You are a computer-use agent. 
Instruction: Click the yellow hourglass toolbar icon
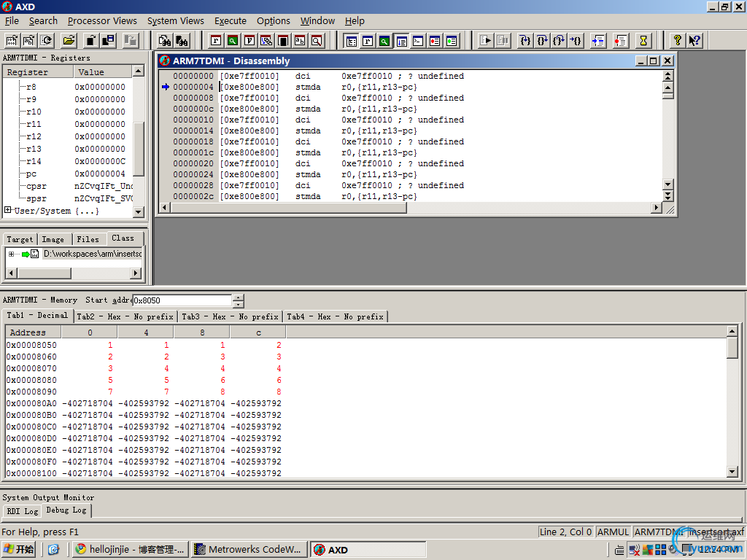[x=643, y=41]
